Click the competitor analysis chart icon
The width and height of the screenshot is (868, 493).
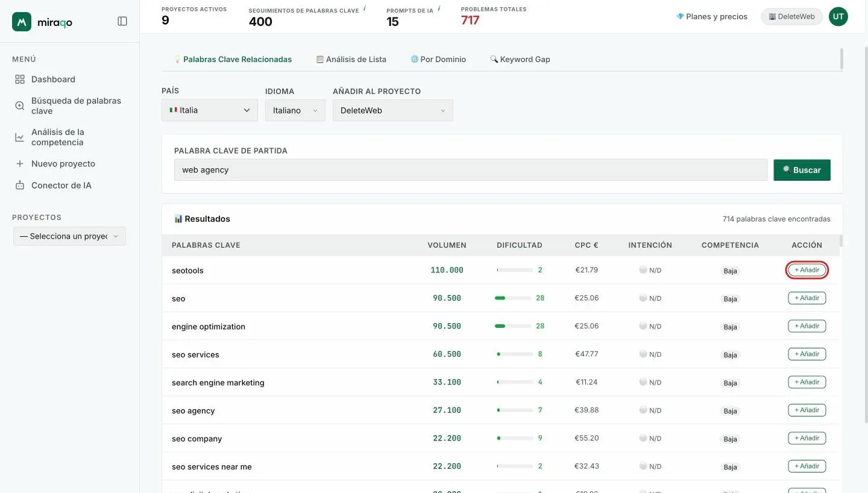[x=20, y=137]
